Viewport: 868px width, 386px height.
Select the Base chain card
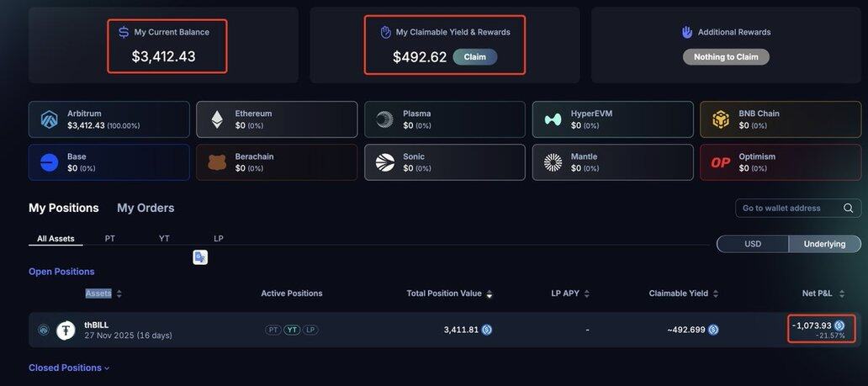[108, 162]
